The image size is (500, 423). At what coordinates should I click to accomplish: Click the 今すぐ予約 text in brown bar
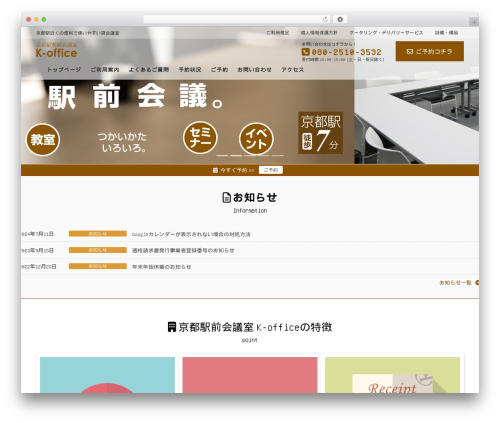[237, 170]
